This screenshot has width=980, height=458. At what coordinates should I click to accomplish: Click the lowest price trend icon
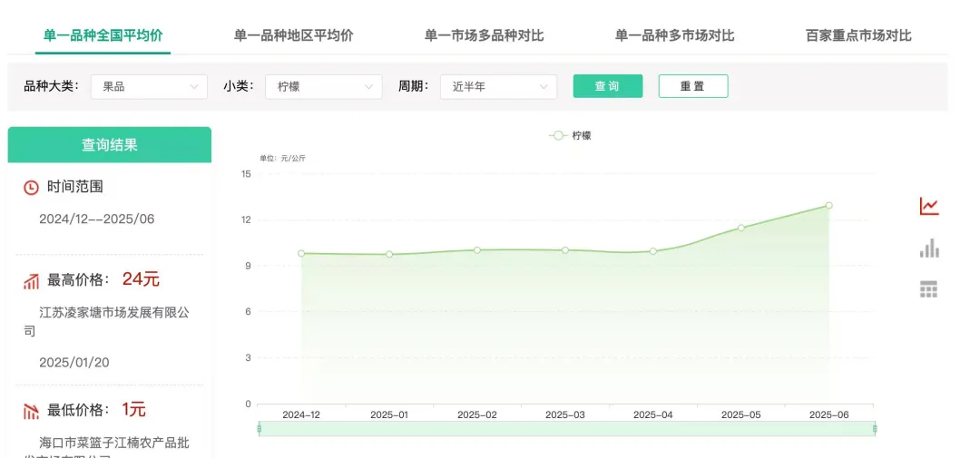(31, 411)
